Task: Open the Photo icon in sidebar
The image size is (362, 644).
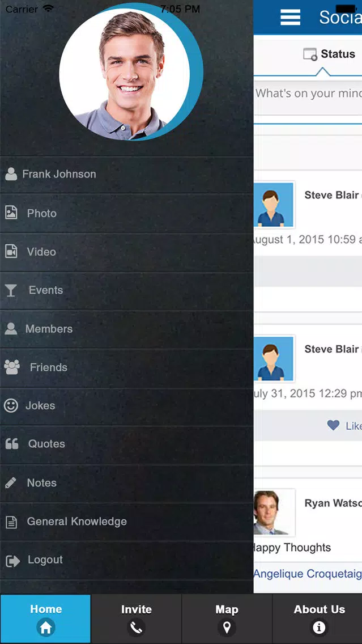Action: (x=11, y=213)
